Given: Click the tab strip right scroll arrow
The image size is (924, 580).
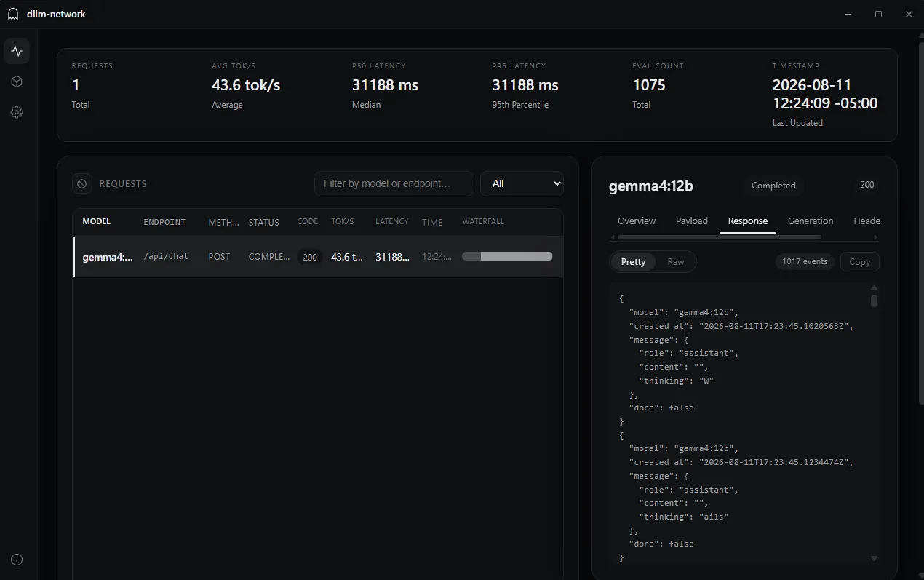Looking at the screenshot, I should pyautogui.click(x=875, y=237).
